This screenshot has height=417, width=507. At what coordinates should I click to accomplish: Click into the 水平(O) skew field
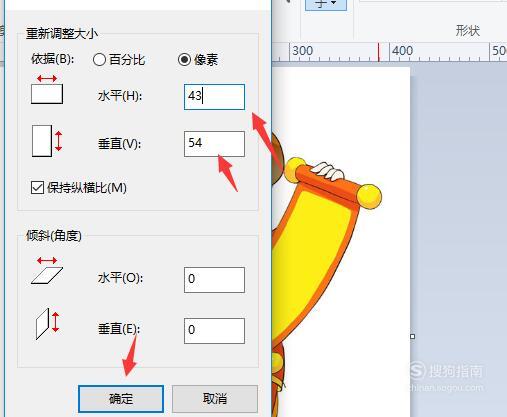click(214, 280)
